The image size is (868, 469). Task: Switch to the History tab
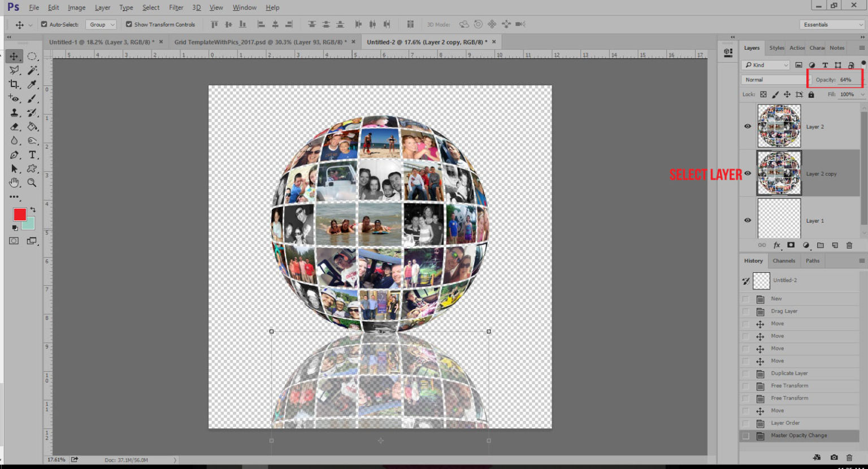click(x=753, y=260)
